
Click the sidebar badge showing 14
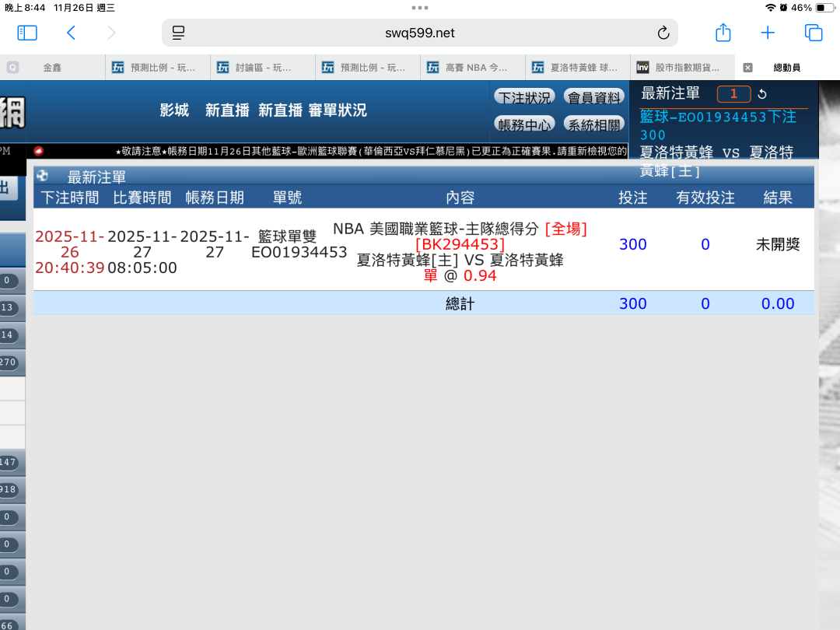point(8,334)
